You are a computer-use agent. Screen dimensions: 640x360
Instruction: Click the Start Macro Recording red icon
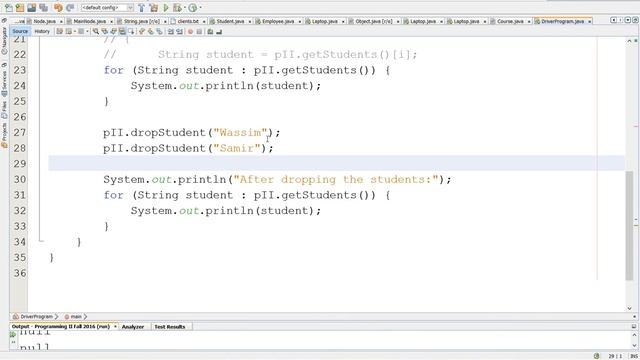pyautogui.click(x=190, y=31)
